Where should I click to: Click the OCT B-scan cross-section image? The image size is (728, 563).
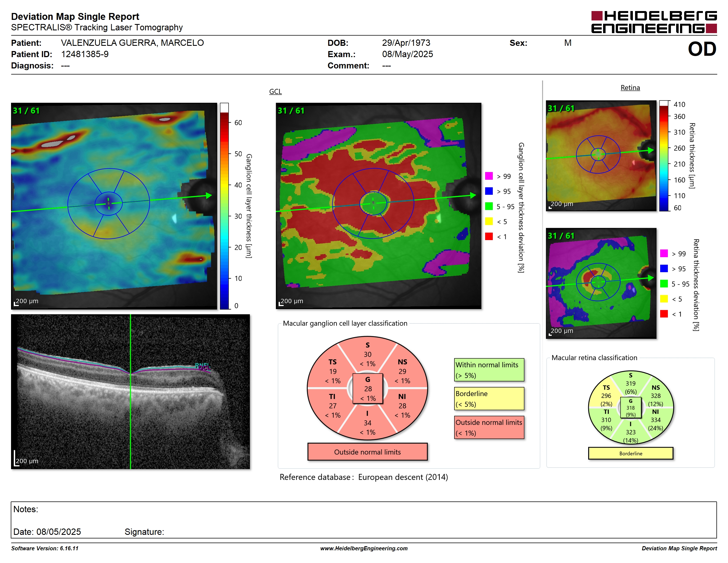pyautogui.click(x=130, y=392)
